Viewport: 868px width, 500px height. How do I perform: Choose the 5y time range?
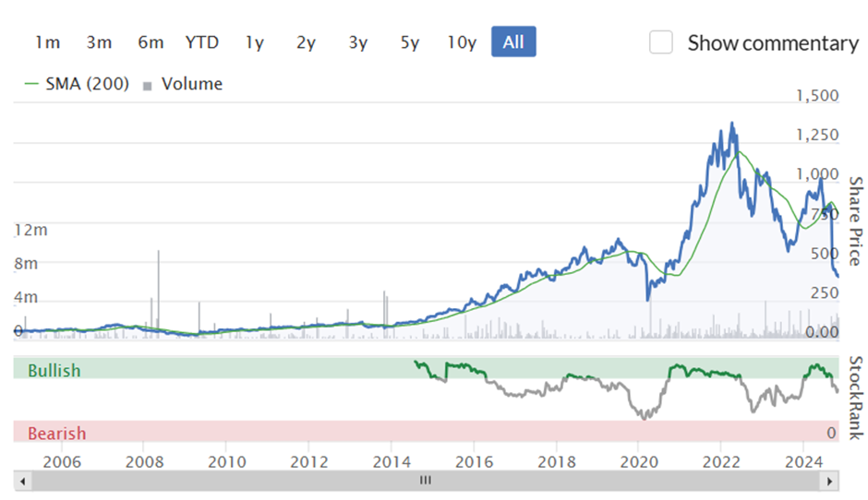tap(410, 42)
